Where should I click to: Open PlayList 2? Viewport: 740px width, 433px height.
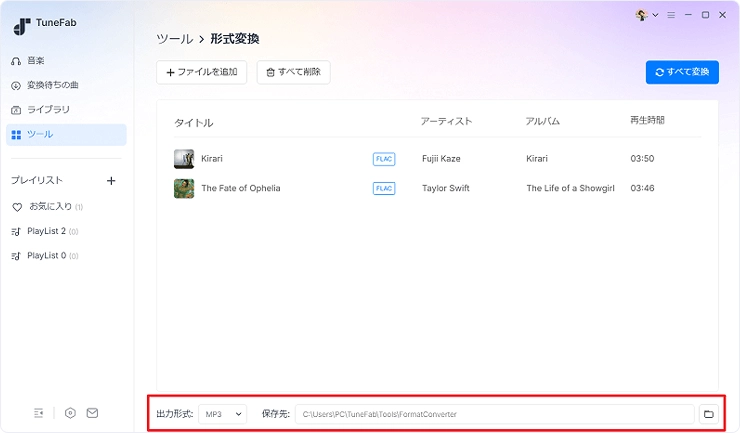(x=45, y=231)
